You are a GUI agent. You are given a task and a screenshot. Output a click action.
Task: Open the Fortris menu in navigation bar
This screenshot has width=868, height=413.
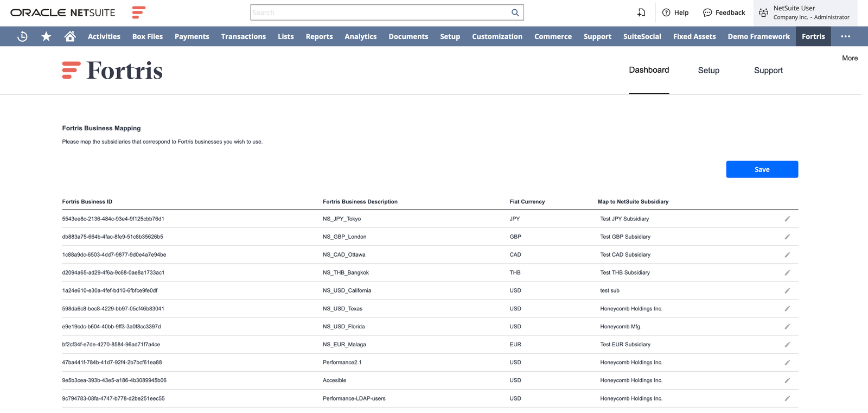[x=813, y=36]
